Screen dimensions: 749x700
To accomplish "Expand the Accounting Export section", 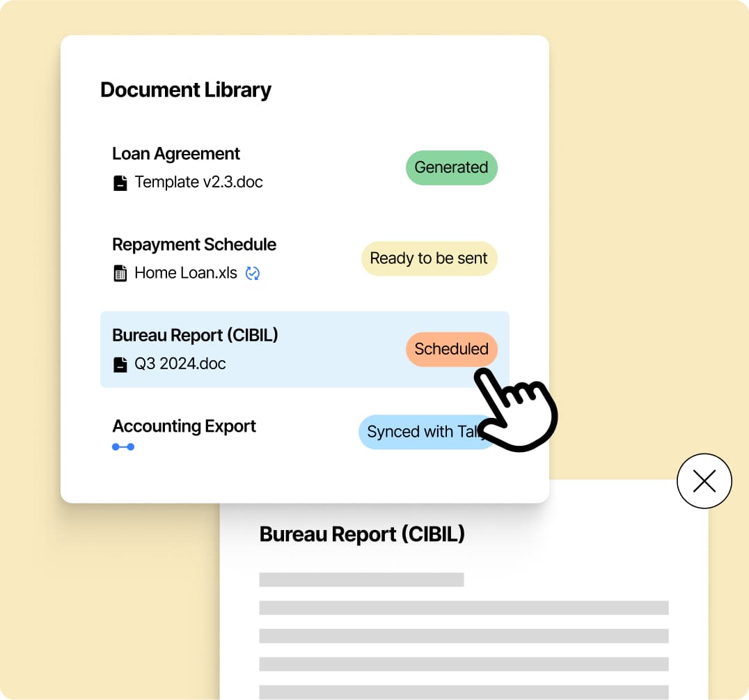I will pyautogui.click(x=184, y=426).
